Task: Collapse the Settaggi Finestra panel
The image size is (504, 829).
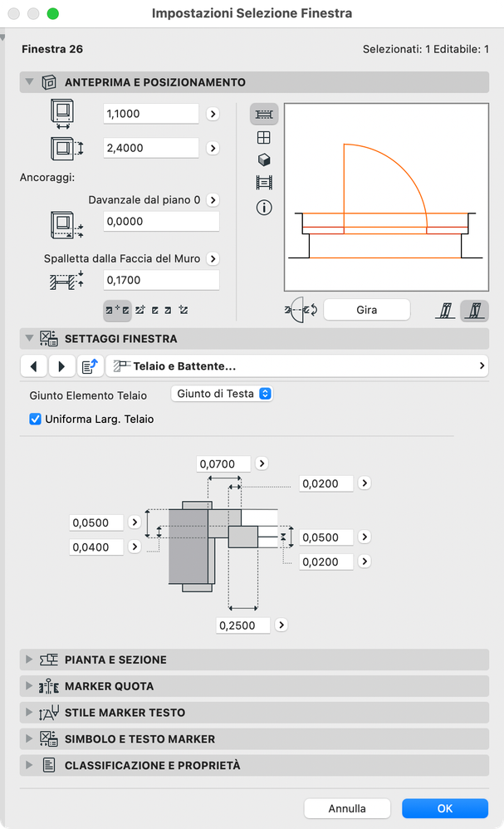Action: coord(30,338)
